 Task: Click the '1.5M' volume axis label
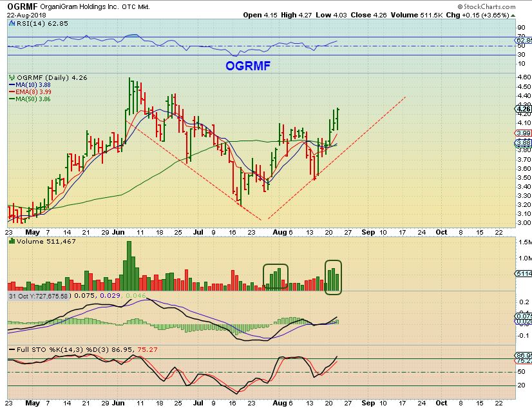pyautogui.click(x=525, y=242)
